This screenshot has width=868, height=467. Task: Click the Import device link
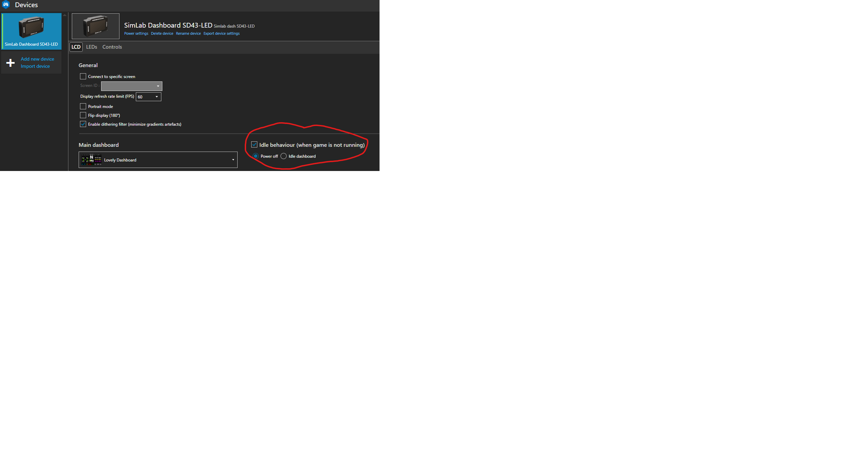pos(35,66)
